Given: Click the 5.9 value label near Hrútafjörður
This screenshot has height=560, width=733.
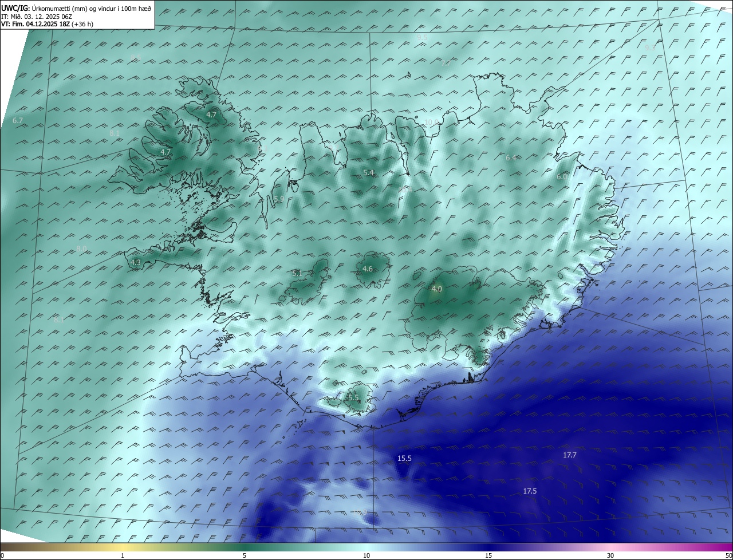Looking at the screenshot, I should coord(279,199).
